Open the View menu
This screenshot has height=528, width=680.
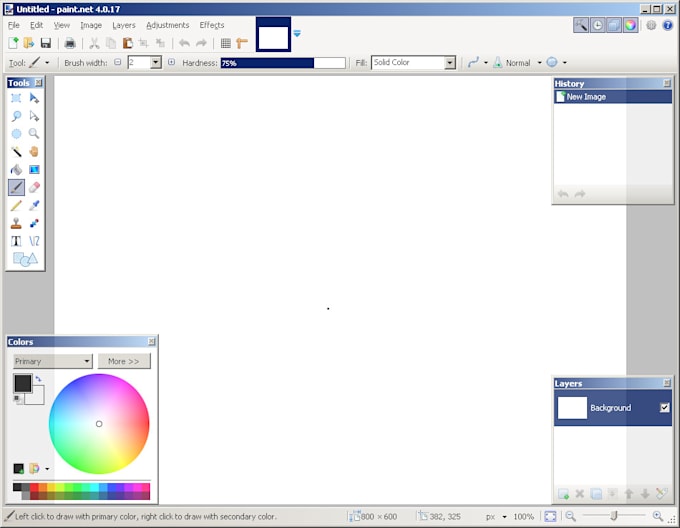click(x=62, y=25)
